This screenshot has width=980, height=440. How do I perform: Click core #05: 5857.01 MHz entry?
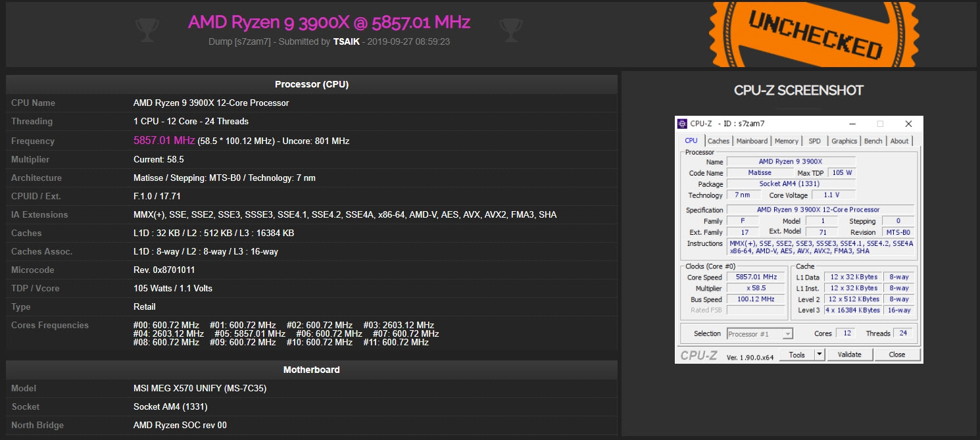click(250, 333)
